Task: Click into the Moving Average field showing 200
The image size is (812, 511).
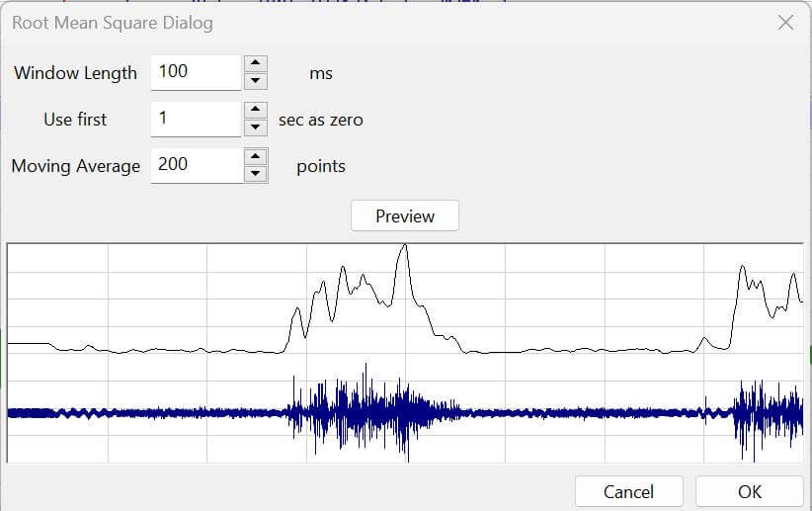Action: [196, 165]
